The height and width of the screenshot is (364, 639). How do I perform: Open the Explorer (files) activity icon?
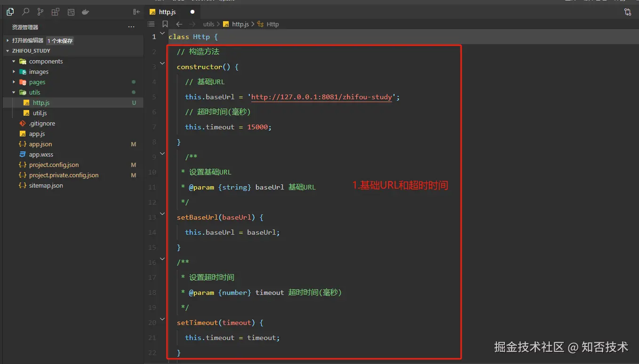[10, 12]
